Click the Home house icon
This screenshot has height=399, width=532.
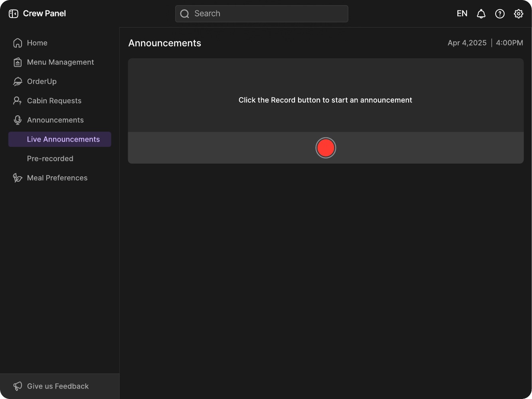[18, 43]
